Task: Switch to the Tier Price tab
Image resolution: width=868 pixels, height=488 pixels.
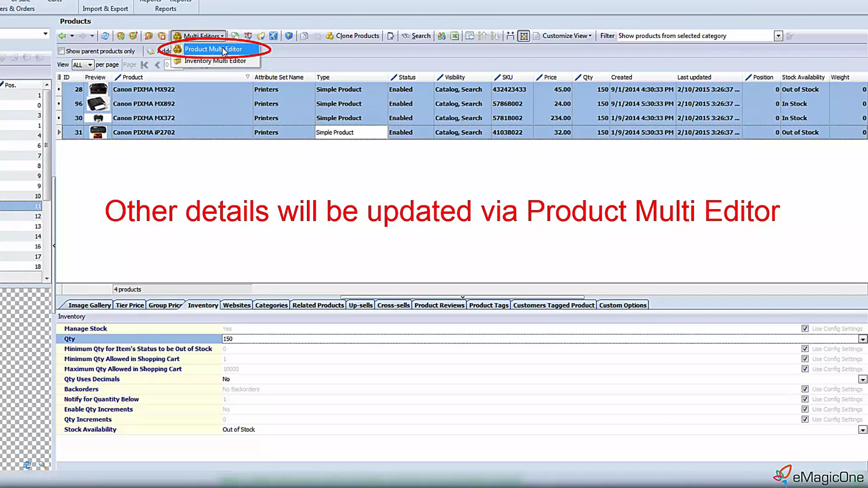Action: 130,305
